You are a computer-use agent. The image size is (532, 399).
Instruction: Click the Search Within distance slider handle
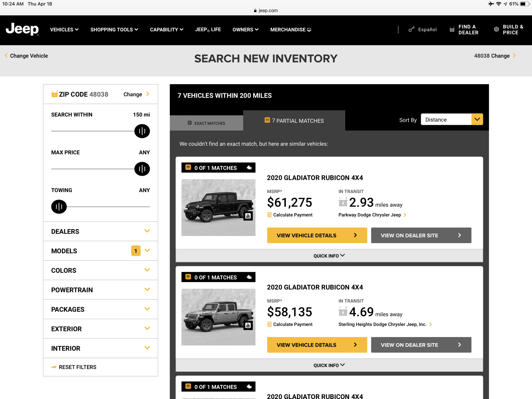(x=142, y=131)
